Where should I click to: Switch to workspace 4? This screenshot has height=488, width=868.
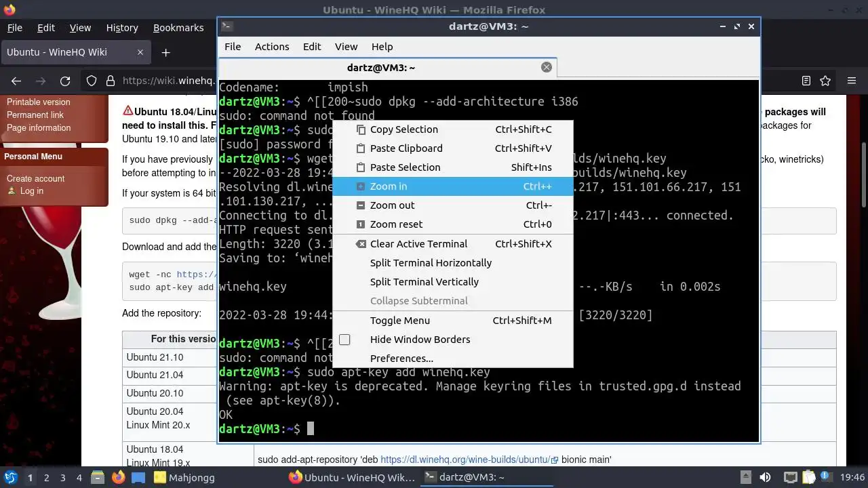(x=79, y=478)
